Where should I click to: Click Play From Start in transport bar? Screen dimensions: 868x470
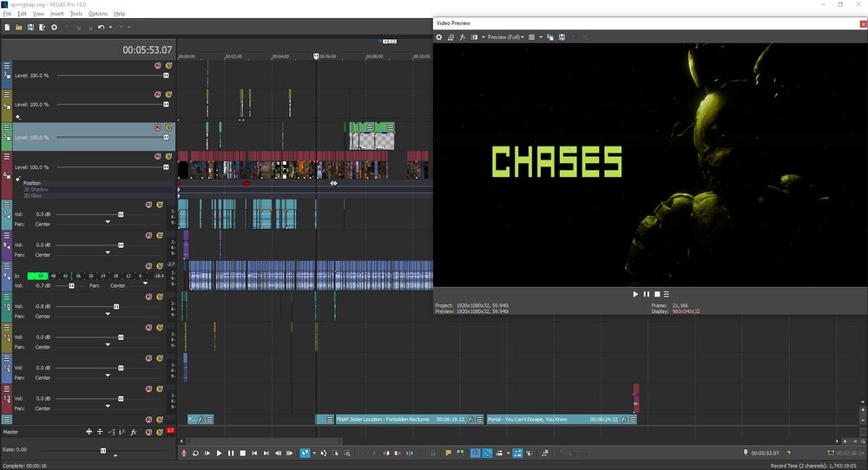[207, 454]
